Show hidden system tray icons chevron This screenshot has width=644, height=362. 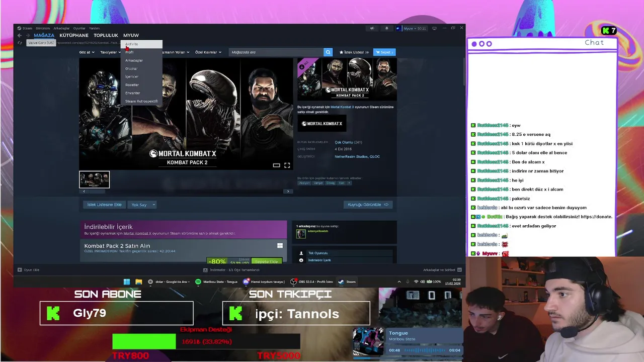pyautogui.click(x=399, y=282)
